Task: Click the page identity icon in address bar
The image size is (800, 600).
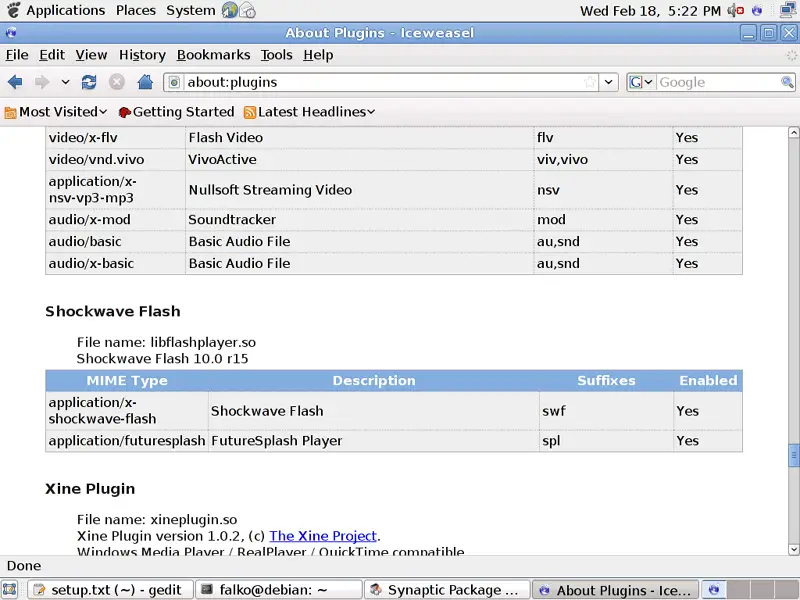Action: click(174, 82)
